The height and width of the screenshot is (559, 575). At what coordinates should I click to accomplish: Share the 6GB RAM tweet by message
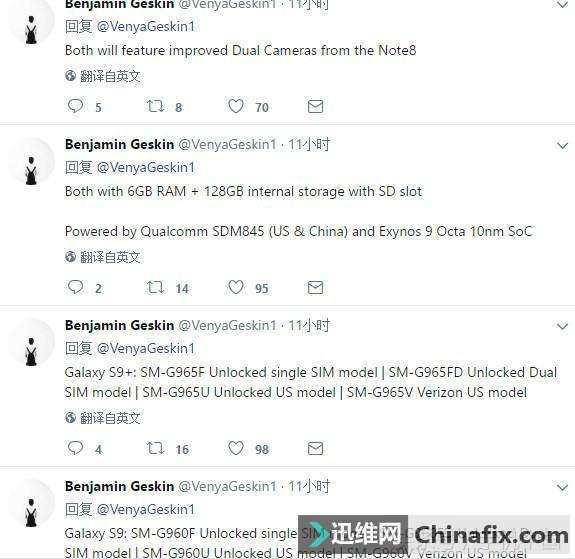tap(315, 288)
